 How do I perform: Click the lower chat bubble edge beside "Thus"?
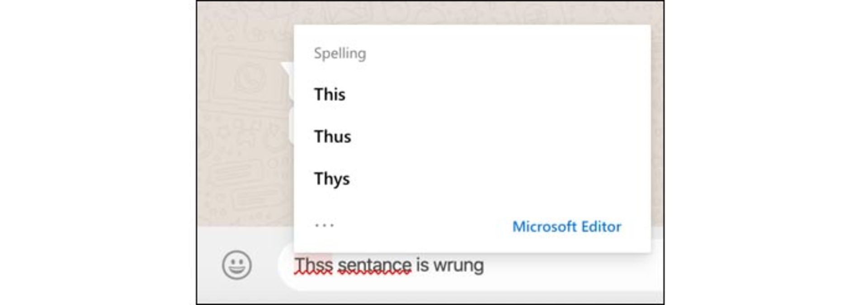pos(291,127)
